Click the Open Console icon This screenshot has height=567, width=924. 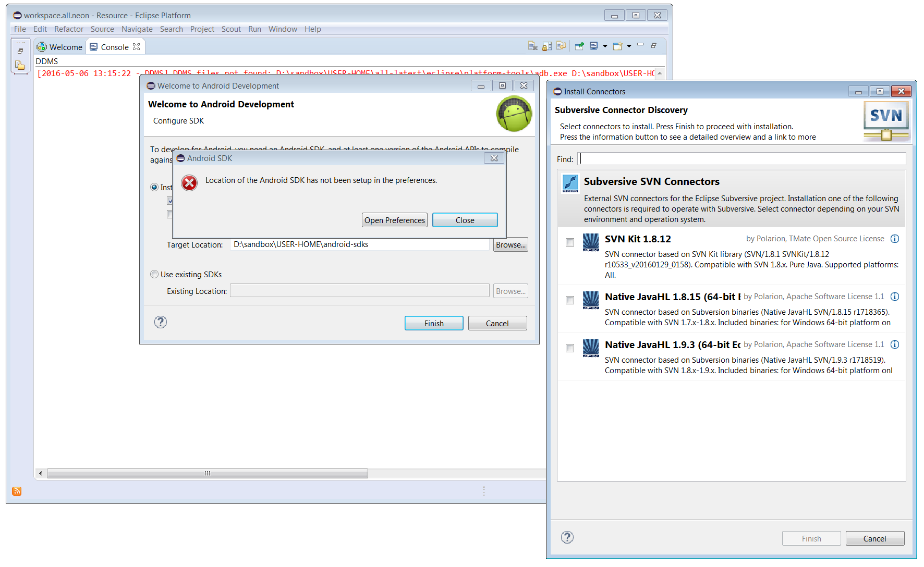coord(617,46)
